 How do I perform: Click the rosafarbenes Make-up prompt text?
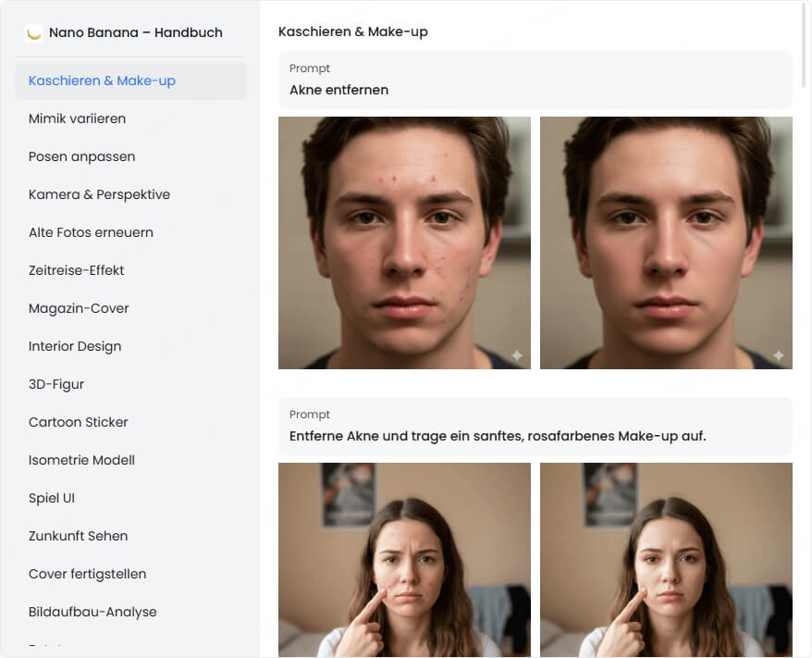[x=498, y=436]
